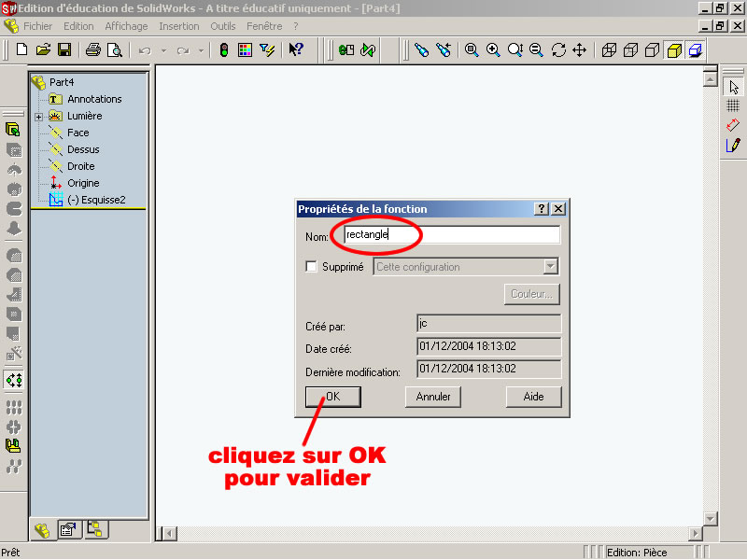Click the dialog's ? help button

[542, 208]
